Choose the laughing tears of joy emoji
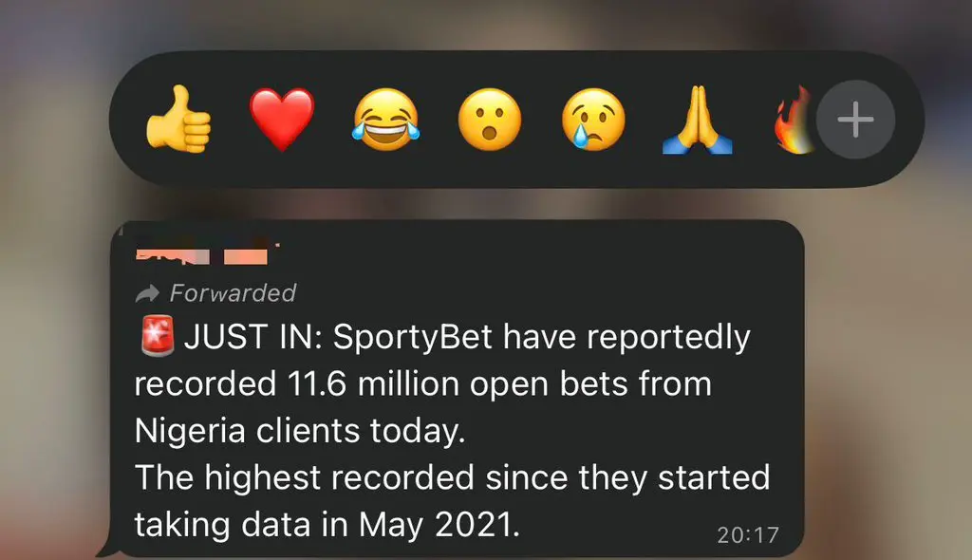The height and width of the screenshot is (560, 972). click(385, 119)
